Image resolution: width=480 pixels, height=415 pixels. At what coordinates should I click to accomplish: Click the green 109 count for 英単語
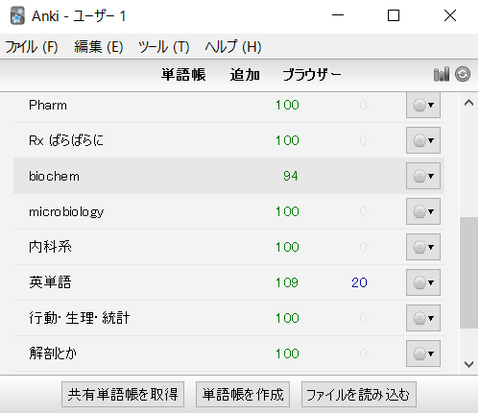pyautogui.click(x=287, y=283)
